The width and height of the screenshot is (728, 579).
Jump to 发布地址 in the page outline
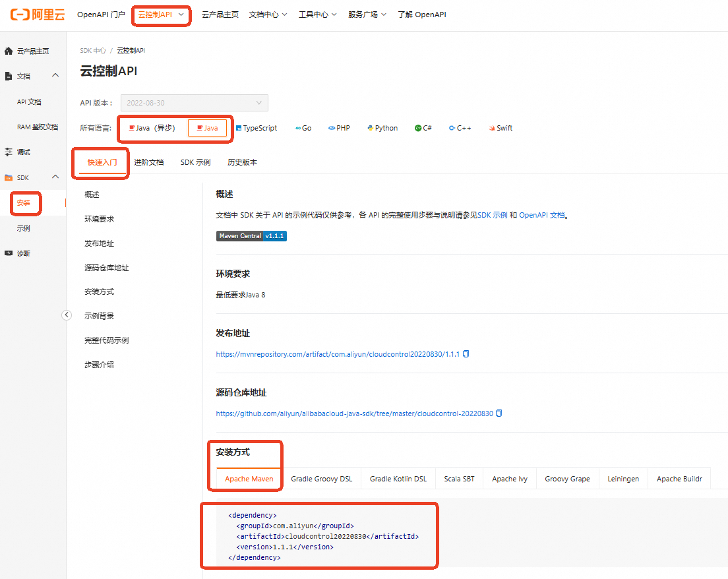[x=100, y=243]
